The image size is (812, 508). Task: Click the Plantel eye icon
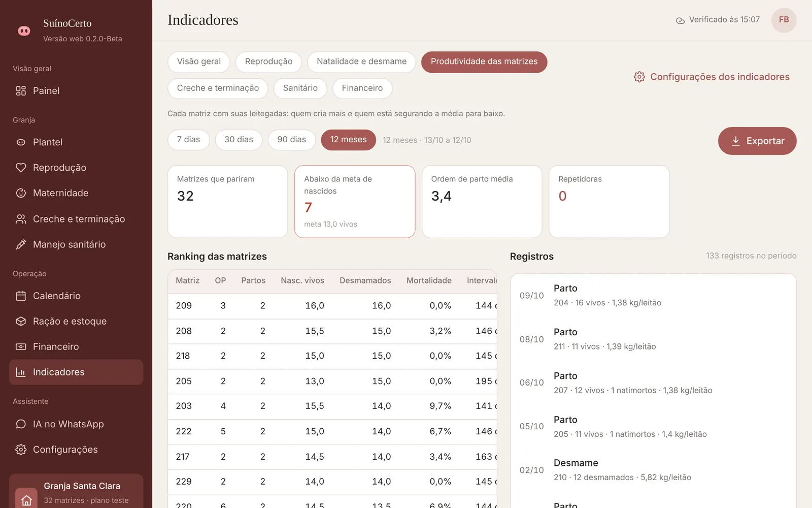pos(21,142)
